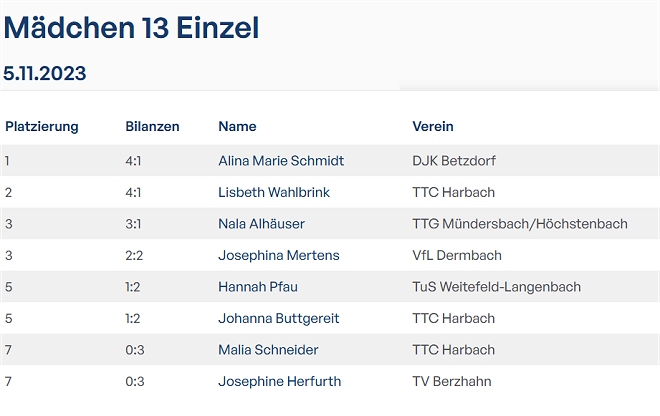660x416 pixels.
Task: Click the Bilanzen column header
Action: 152,127
